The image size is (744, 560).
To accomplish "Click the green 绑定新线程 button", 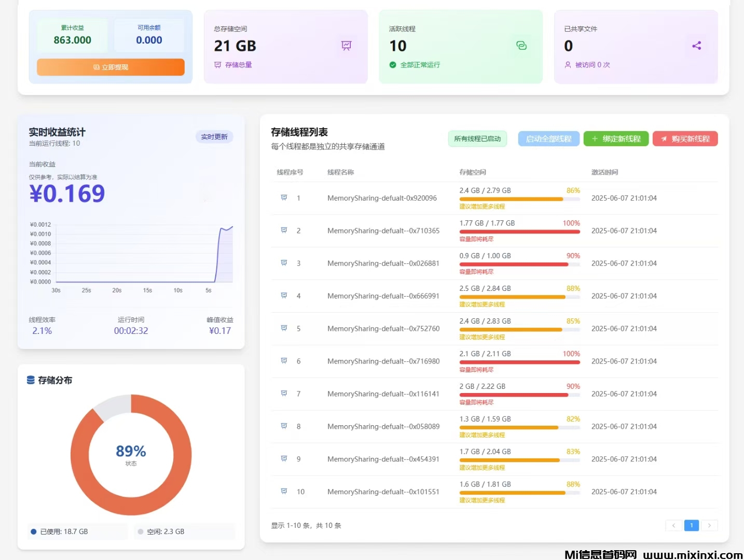I will click(x=616, y=139).
